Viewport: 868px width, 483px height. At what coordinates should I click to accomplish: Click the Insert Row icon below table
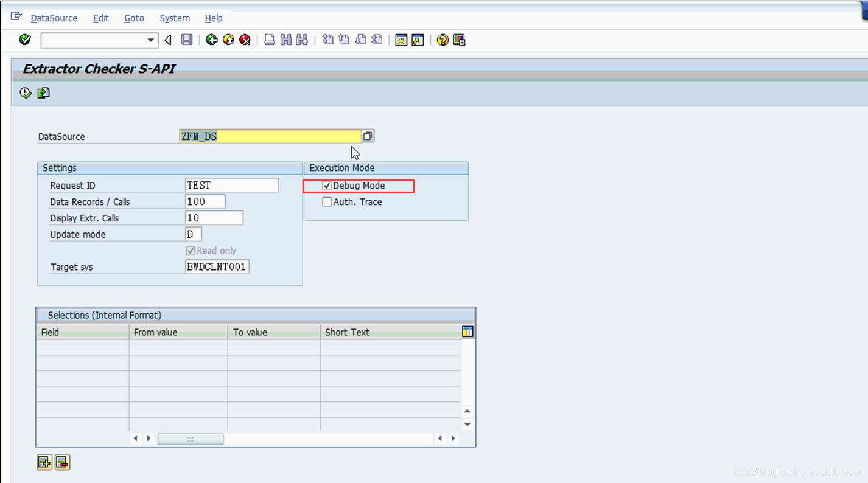(44, 462)
